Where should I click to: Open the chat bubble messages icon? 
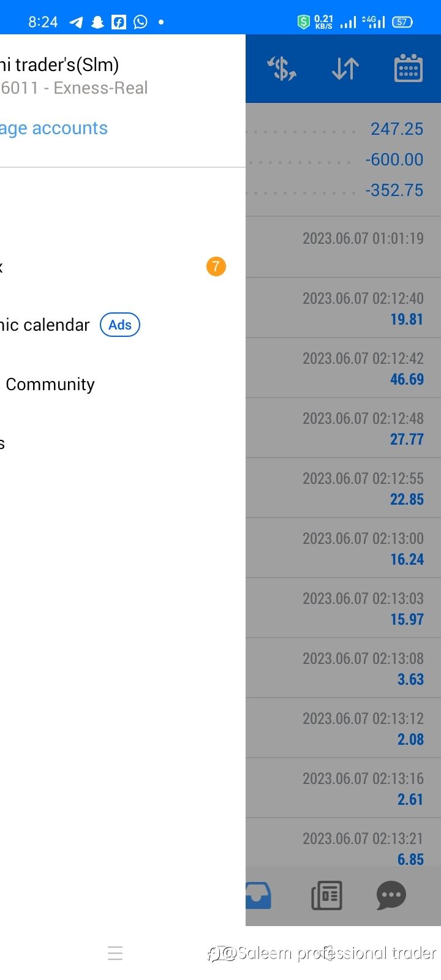(391, 895)
